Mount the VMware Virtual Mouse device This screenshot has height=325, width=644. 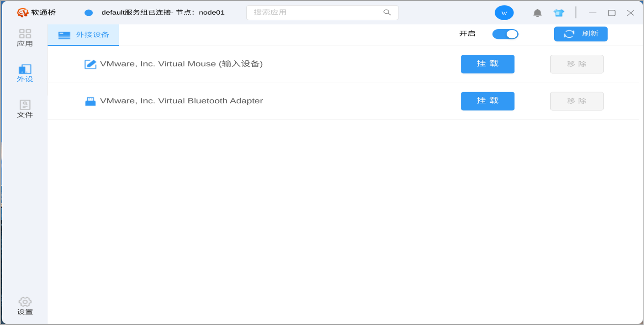[487, 64]
